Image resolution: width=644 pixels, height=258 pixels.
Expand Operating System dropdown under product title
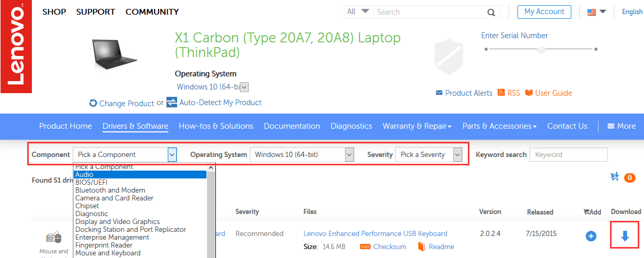(x=244, y=87)
